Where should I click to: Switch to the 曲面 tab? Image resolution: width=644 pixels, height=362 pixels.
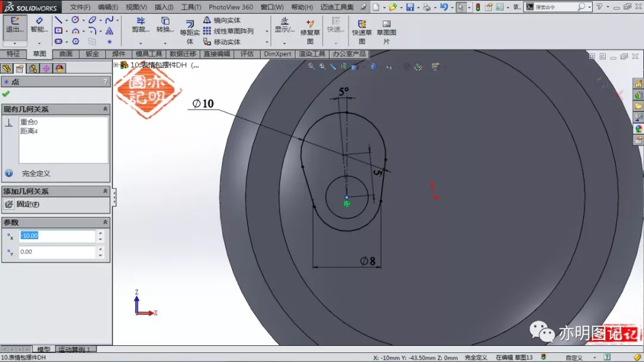pos(66,54)
